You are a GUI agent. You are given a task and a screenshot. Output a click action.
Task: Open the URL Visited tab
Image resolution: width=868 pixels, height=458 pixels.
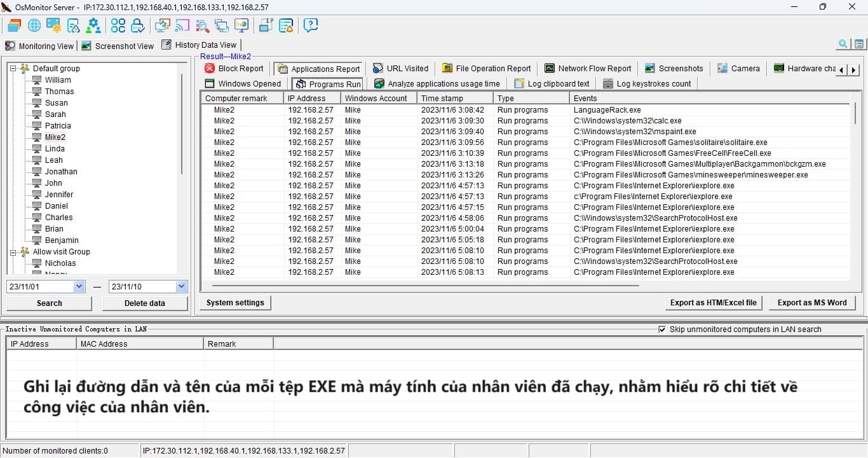400,69
